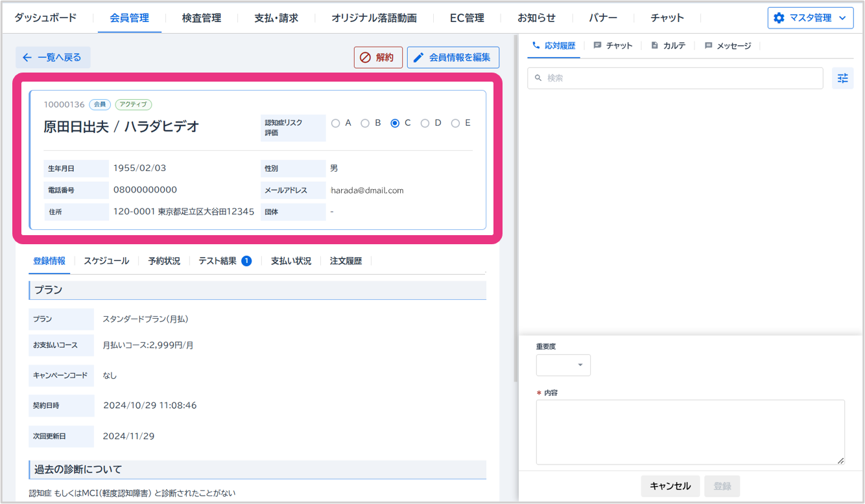This screenshot has width=865, height=504.
Task: Click the メッセージ speech bubble icon
Action: pyautogui.click(x=708, y=46)
